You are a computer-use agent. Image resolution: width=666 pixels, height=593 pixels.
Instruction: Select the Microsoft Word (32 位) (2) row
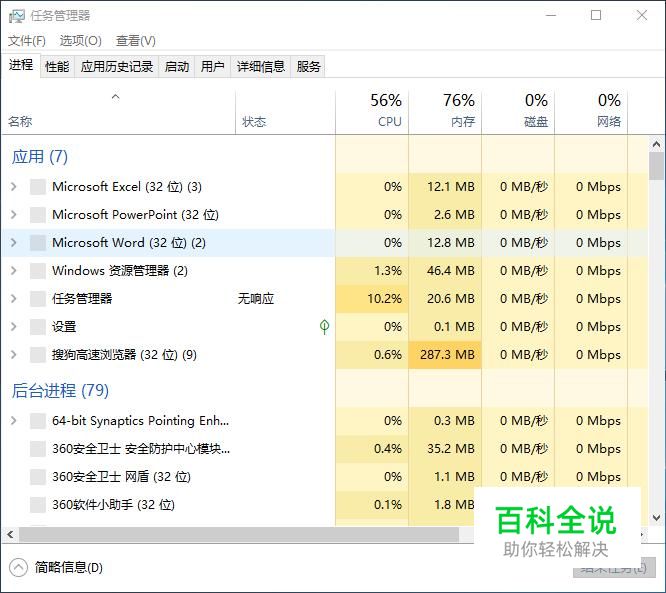(325, 243)
